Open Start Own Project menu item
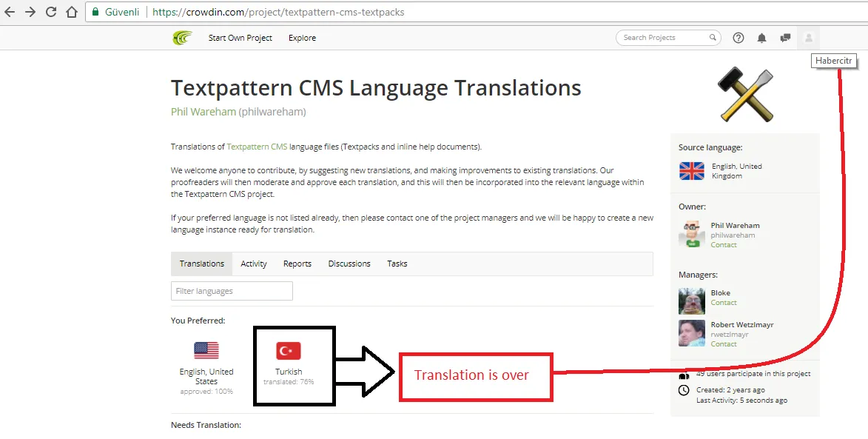Image resolution: width=868 pixels, height=439 pixels. (240, 38)
